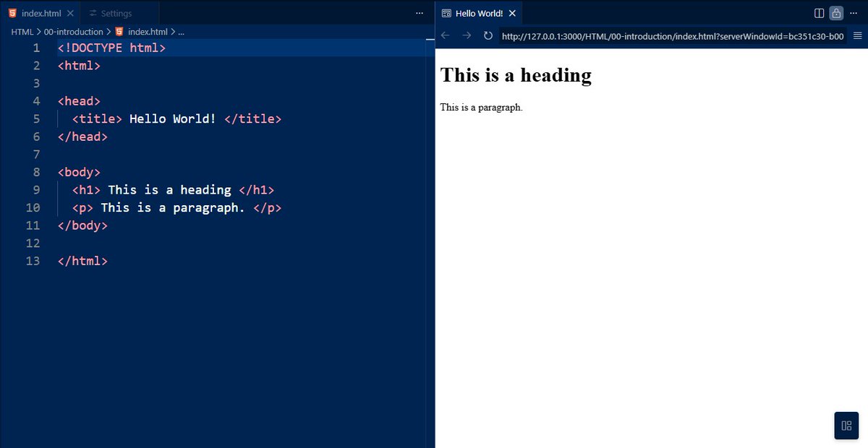The image size is (868, 448).
Task: Expand the trailing ellipsis breadcrumb symbol
Action: 181,32
